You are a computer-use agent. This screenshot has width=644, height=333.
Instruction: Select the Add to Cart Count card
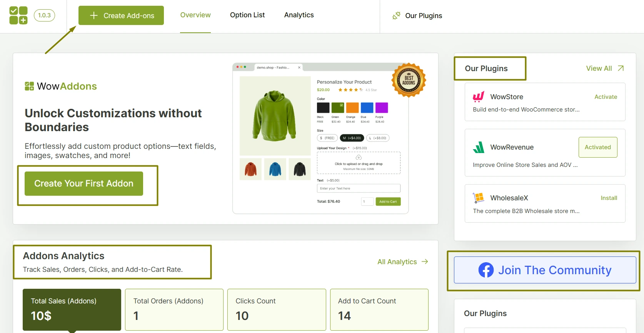(x=379, y=310)
